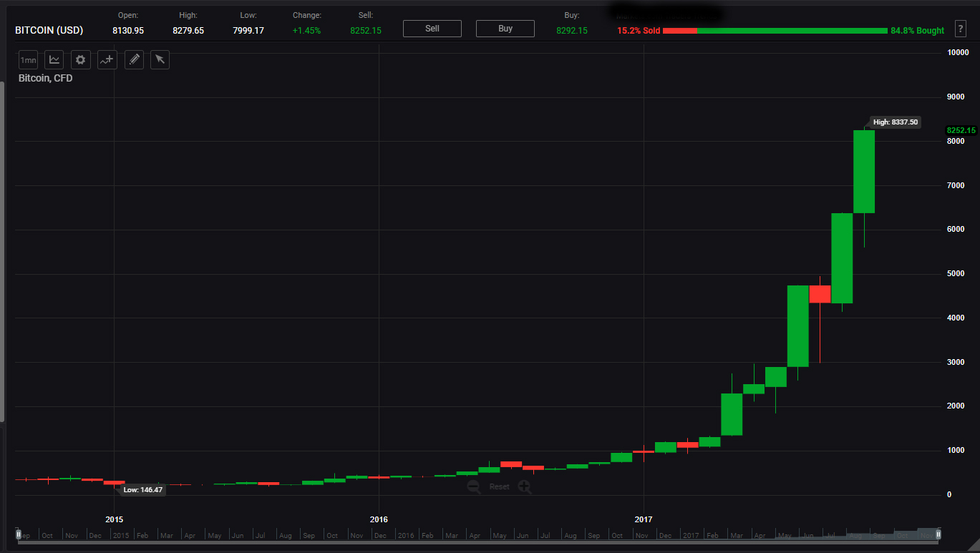The width and height of the screenshot is (980, 553).
Task: Click the 2016 label on the time axis
Action: 379,519
